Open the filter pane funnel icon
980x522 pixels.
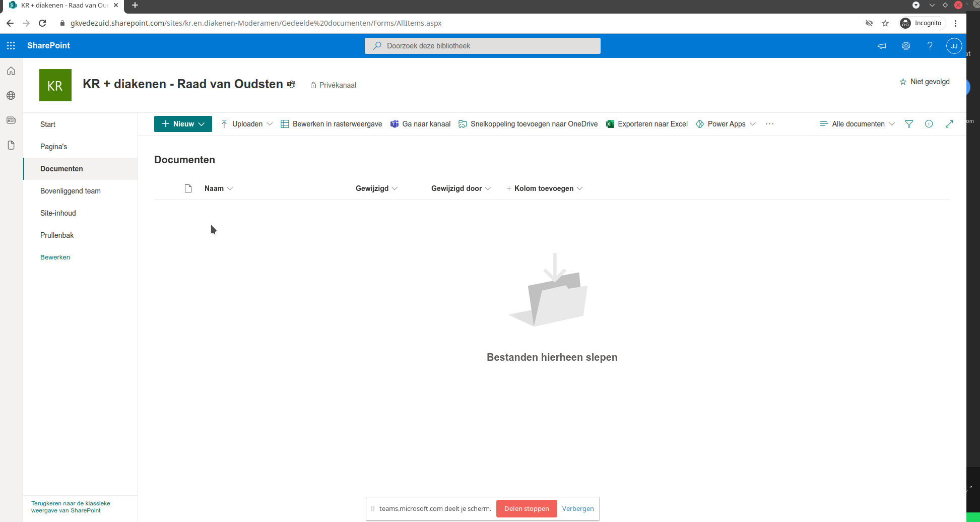[x=908, y=124]
